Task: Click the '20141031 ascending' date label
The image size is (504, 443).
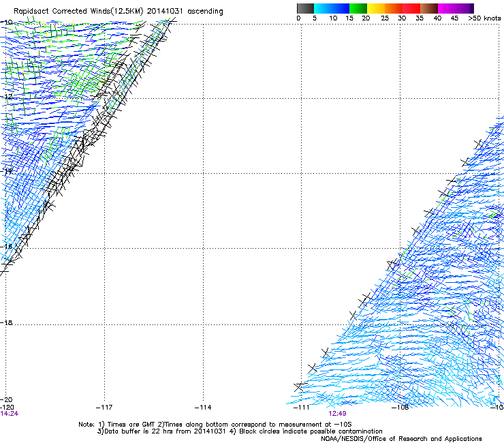Action: pos(185,11)
